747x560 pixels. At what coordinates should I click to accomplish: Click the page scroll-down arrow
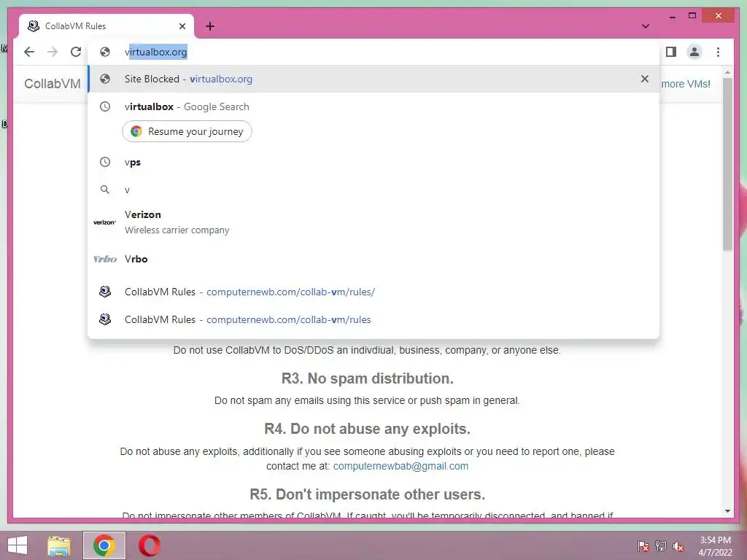pyautogui.click(x=727, y=511)
